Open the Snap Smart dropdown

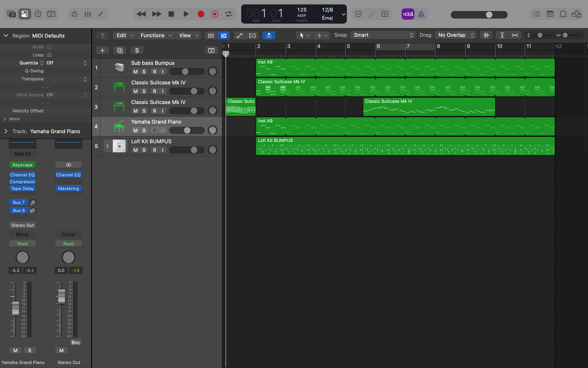click(x=383, y=35)
